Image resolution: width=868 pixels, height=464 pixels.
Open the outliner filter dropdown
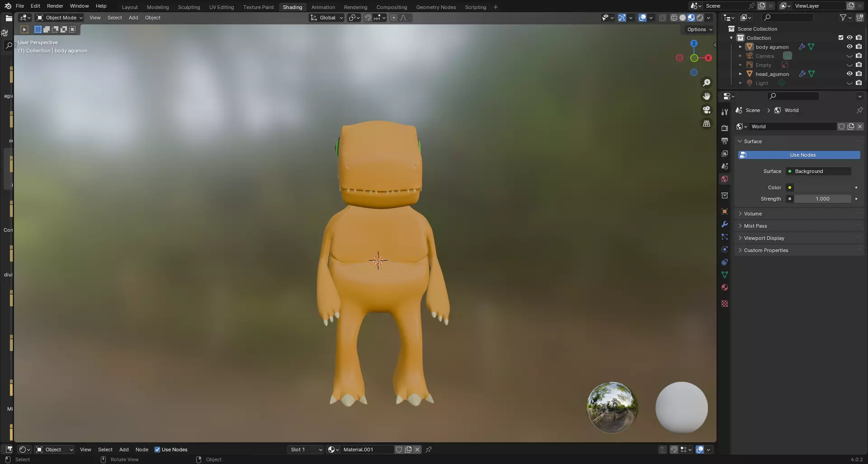pyautogui.click(x=846, y=18)
